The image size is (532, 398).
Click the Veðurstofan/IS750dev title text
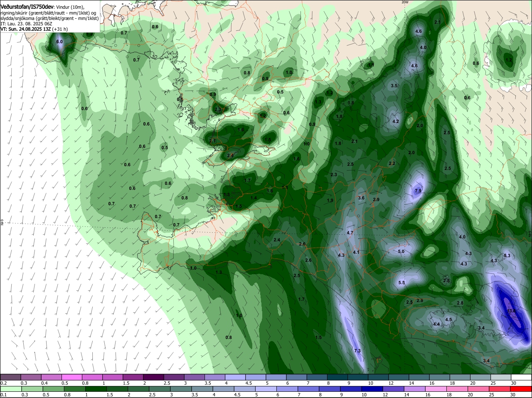[x=27, y=7]
